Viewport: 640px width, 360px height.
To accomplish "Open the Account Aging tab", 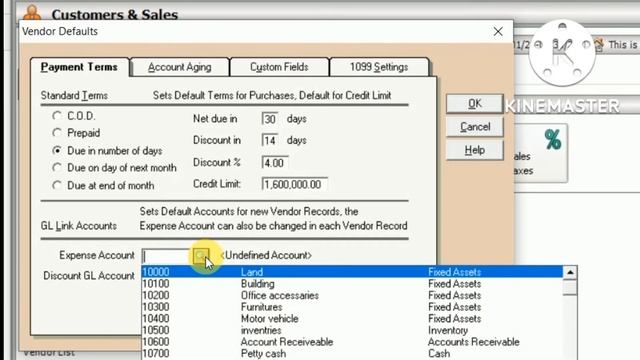I will tap(180, 67).
